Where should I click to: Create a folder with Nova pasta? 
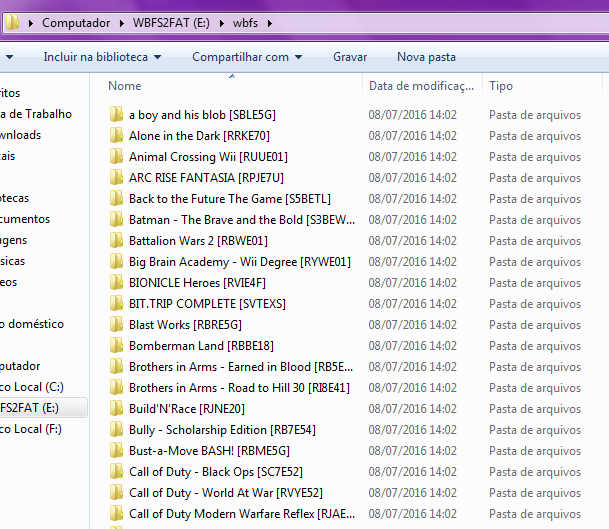tap(426, 58)
